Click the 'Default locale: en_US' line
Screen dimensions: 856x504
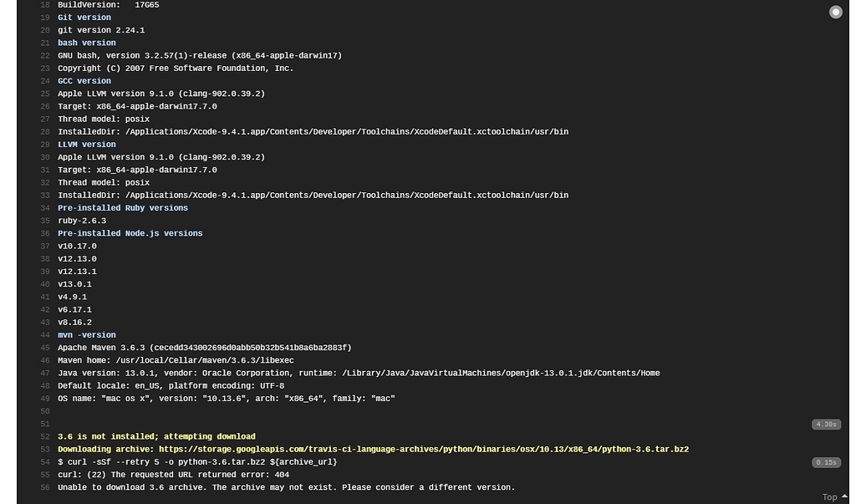click(x=171, y=385)
